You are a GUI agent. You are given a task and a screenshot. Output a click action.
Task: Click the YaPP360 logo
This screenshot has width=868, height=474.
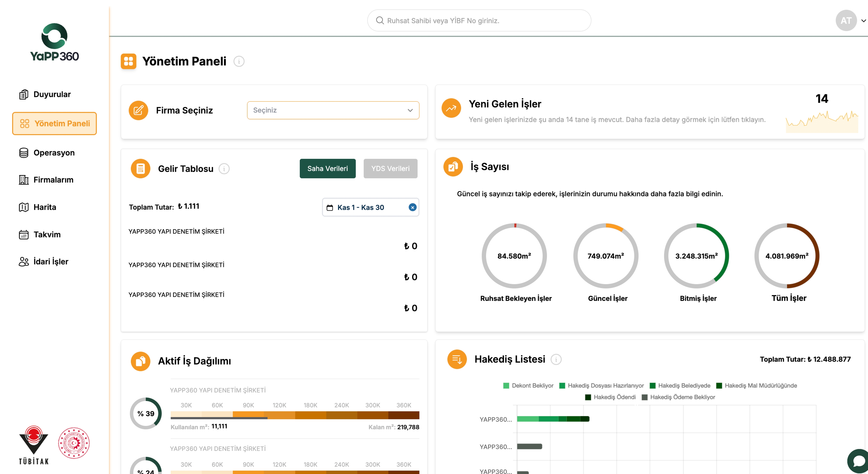click(x=54, y=42)
